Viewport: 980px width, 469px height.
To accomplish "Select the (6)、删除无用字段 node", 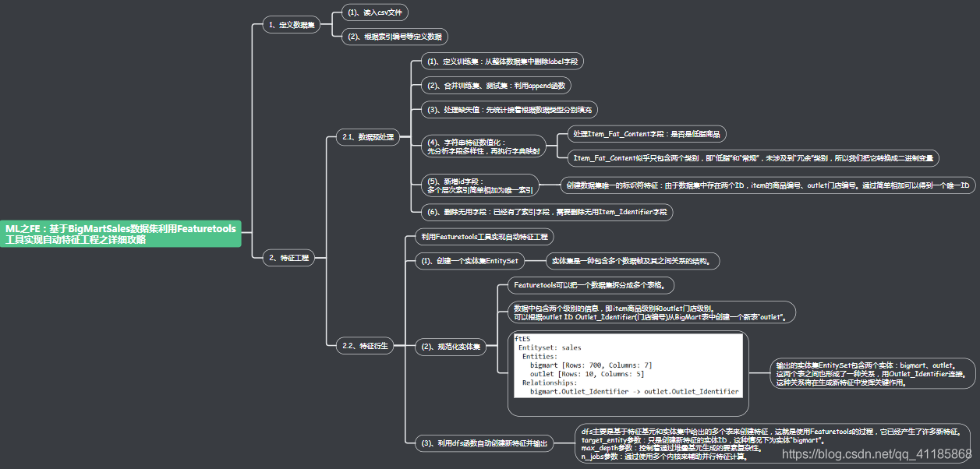I will pos(545,211).
